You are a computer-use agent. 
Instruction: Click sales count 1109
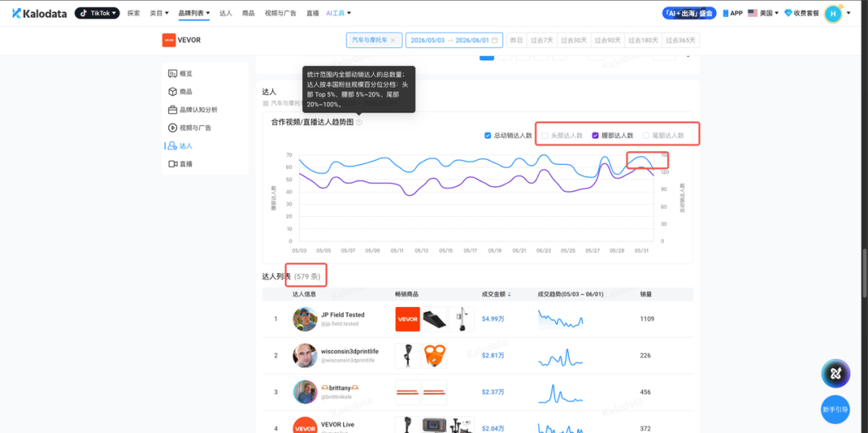click(646, 319)
